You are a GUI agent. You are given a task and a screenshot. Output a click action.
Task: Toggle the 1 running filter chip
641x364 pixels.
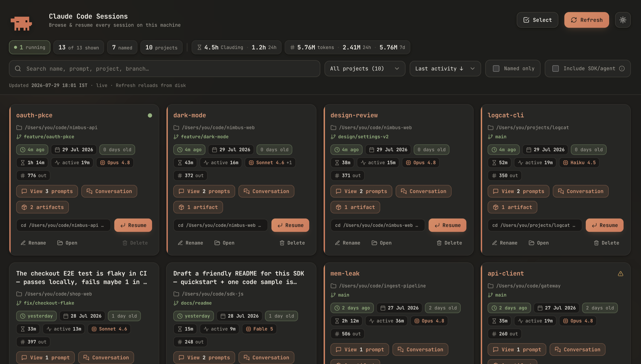pos(30,47)
